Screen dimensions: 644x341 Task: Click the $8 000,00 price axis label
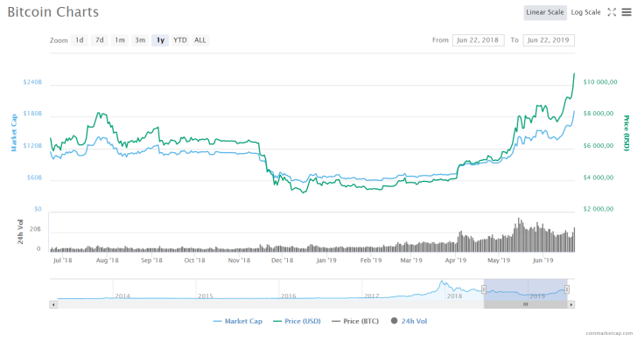[x=598, y=114]
